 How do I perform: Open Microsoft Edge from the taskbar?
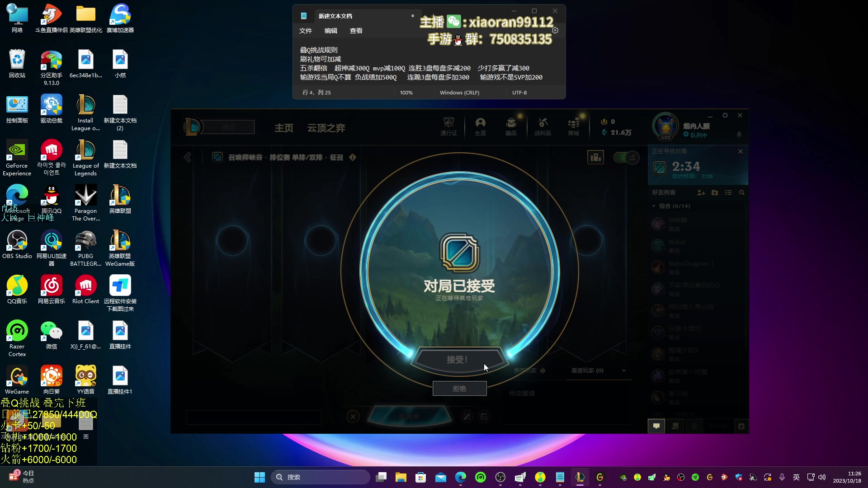point(461,477)
